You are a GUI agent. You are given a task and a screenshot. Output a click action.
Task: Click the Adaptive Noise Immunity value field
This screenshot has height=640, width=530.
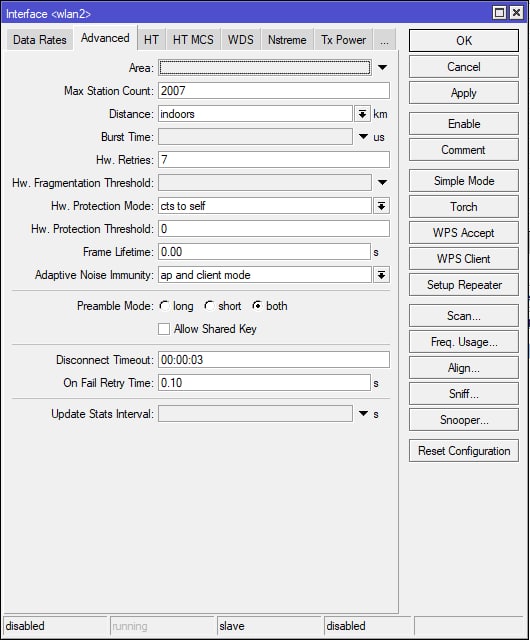pos(265,275)
